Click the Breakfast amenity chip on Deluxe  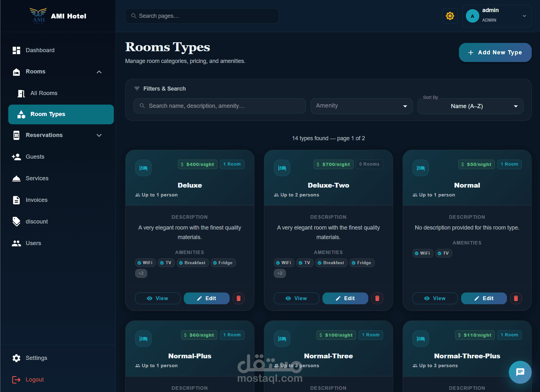(x=193, y=263)
